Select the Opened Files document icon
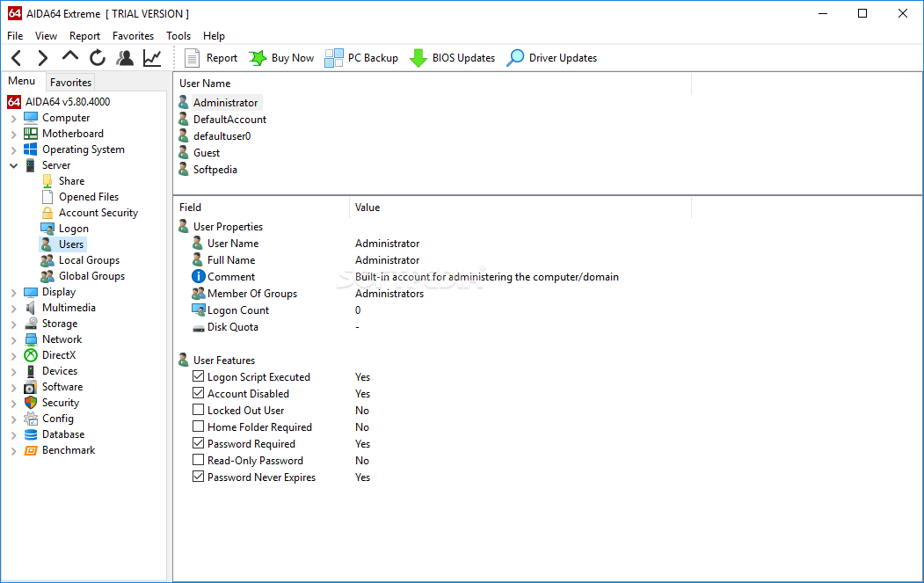The height and width of the screenshot is (583, 924). pos(47,197)
